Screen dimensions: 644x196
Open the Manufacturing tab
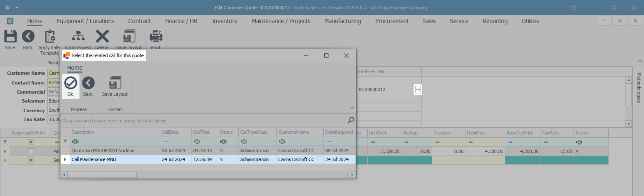tap(342, 21)
